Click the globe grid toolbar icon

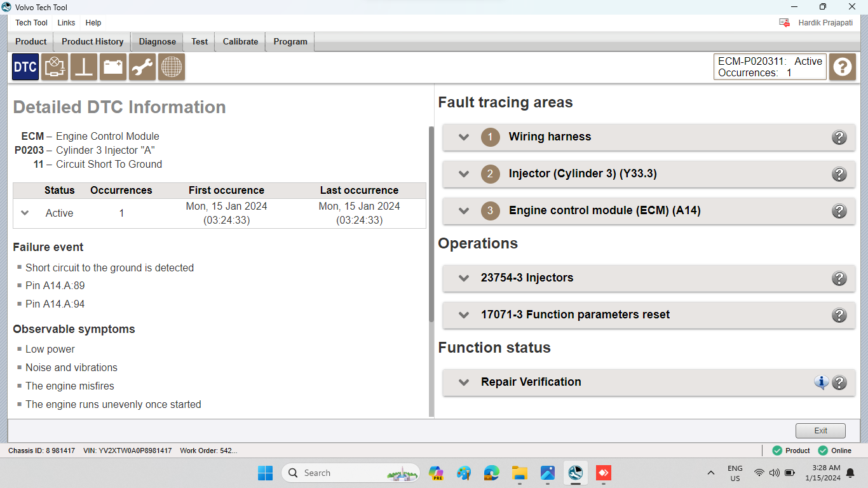pyautogui.click(x=172, y=67)
